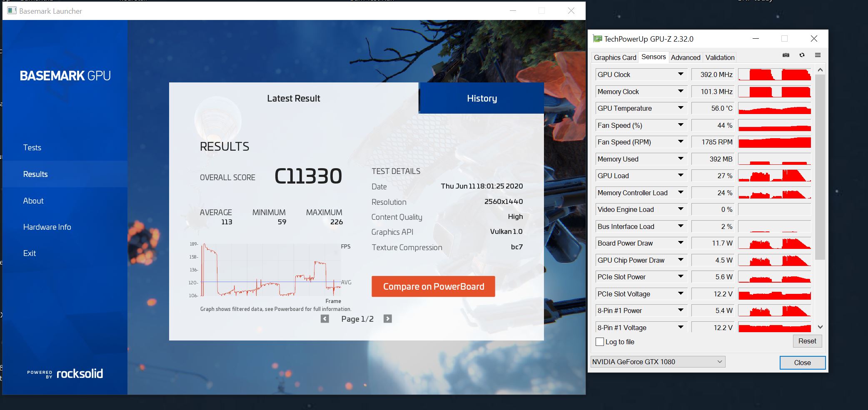
Task: Click the GPU Clock history graph
Action: (774, 75)
